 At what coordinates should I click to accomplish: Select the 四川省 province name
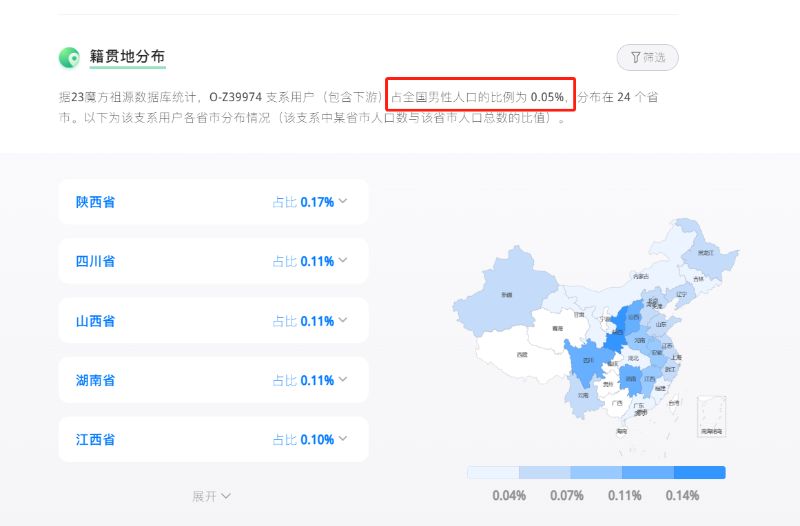(x=95, y=262)
